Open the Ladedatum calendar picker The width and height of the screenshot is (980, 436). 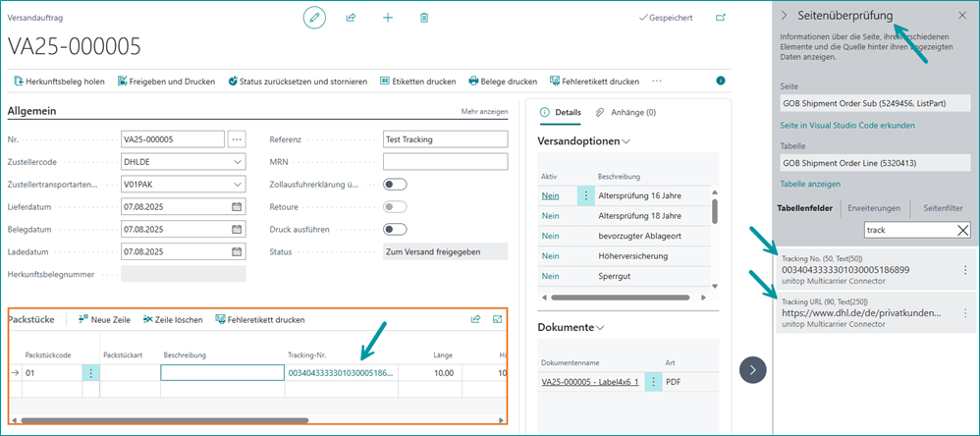tap(237, 251)
